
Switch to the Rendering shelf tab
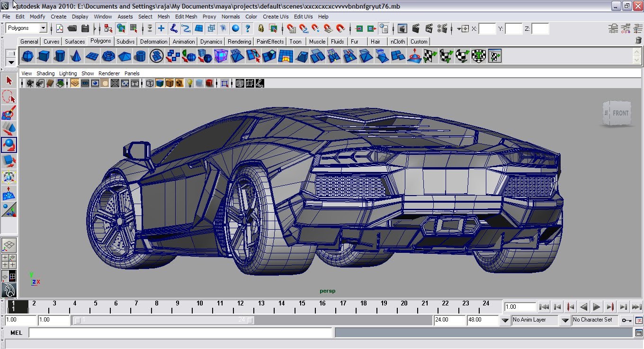coord(239,42)
